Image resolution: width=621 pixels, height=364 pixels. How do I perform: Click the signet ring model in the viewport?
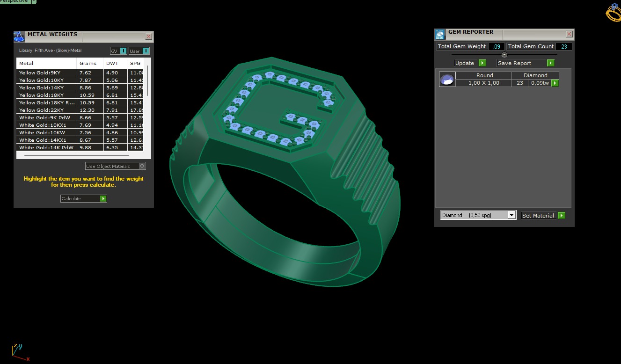click(x=285, y=171)
